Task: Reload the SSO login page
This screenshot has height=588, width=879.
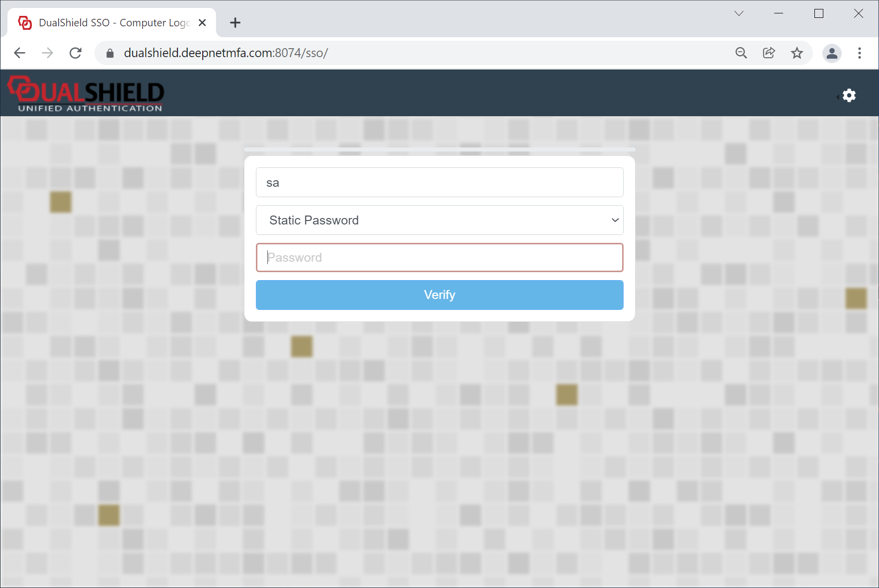Action: (76, 53)
